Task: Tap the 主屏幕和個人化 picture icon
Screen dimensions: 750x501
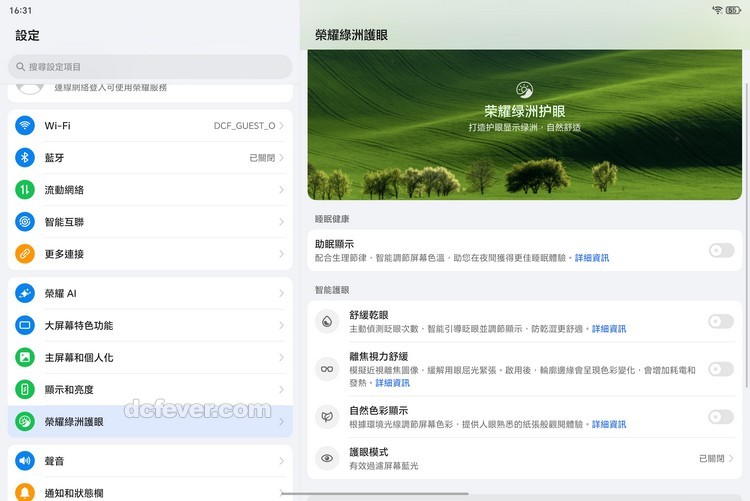Action: (25, 357)
